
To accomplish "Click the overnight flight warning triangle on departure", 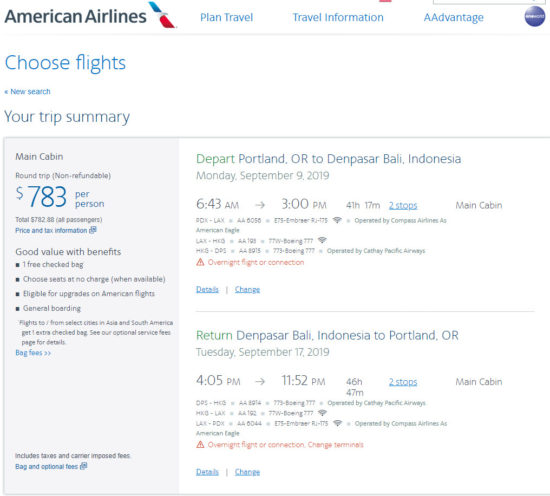I will tap(200, 262).
